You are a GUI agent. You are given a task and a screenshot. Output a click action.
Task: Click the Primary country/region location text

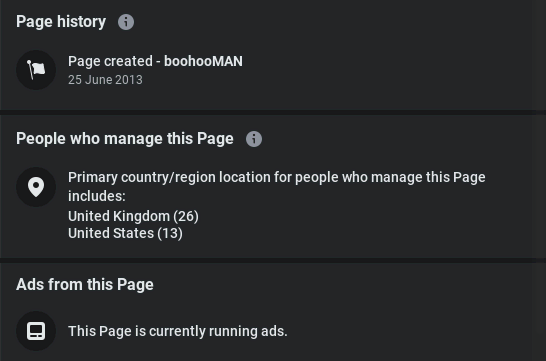[276, 187]
